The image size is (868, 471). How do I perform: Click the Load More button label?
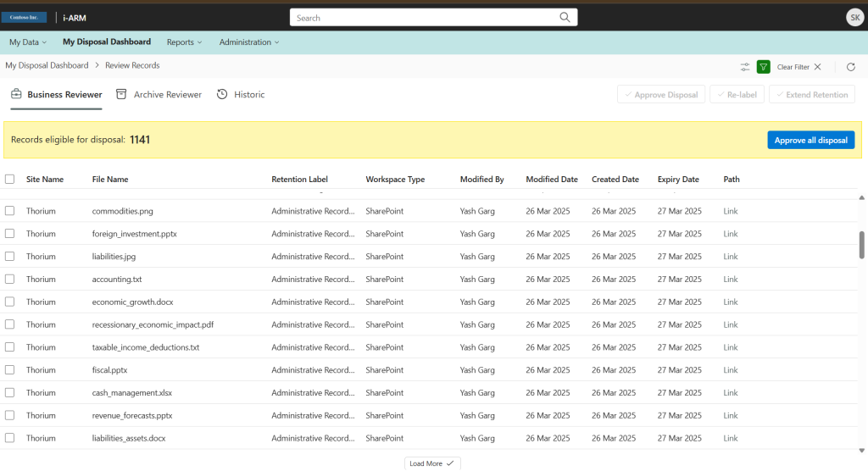[426, 463]
